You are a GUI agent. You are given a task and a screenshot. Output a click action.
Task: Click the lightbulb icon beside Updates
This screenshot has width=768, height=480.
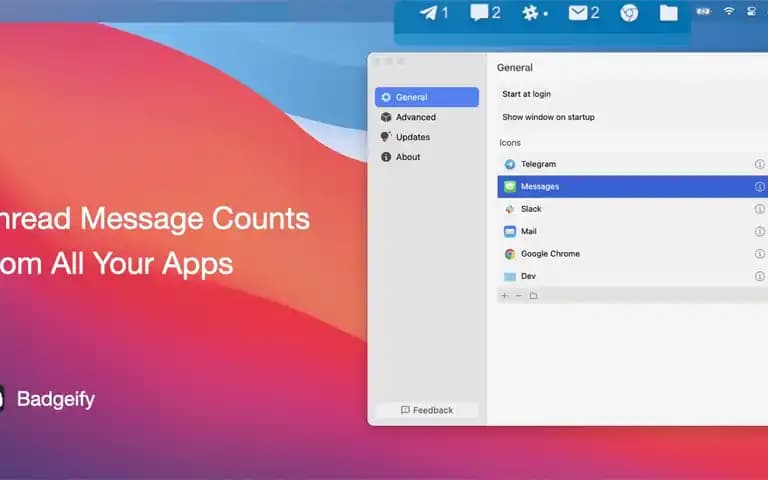pyautogui.click(x=386, y=137)
